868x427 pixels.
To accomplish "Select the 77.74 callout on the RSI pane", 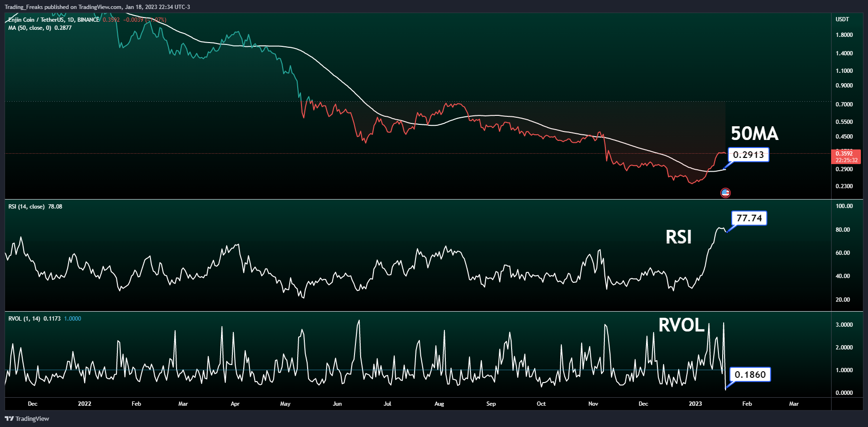I will tap(749, 218).
